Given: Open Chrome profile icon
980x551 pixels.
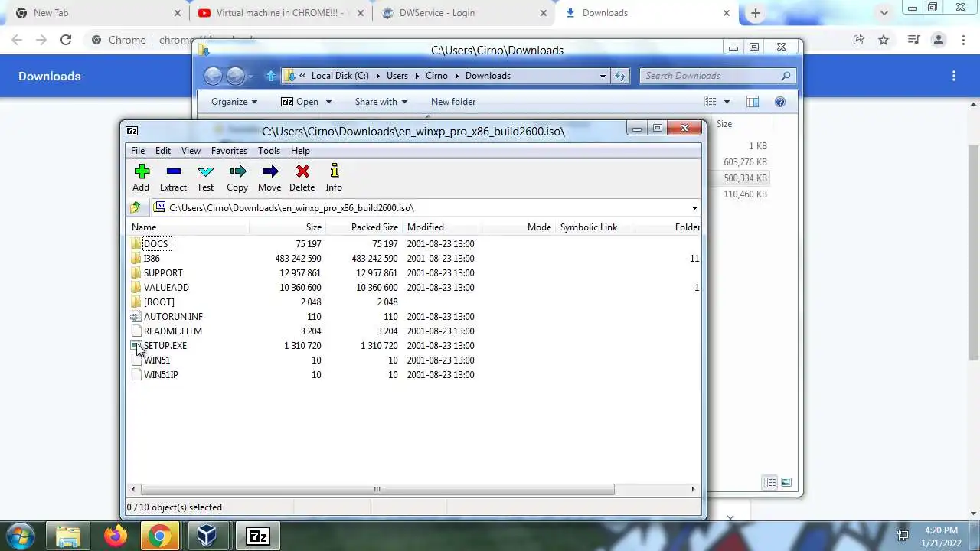Looking at the screenshot, I should click(x=939, y=40).
